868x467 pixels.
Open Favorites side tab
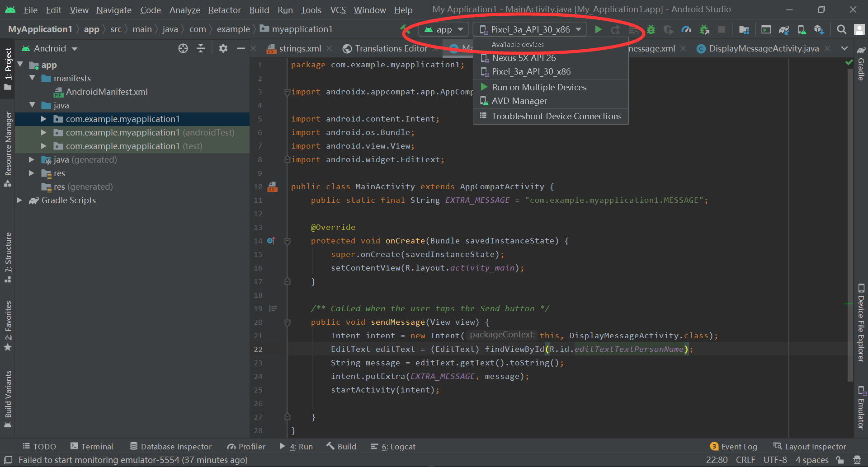point(8,326)
